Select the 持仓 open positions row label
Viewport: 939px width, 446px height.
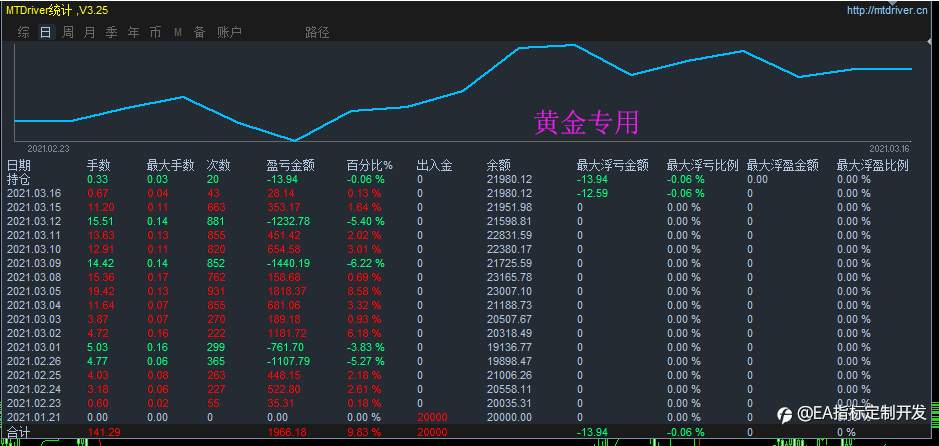pos(19,179)
